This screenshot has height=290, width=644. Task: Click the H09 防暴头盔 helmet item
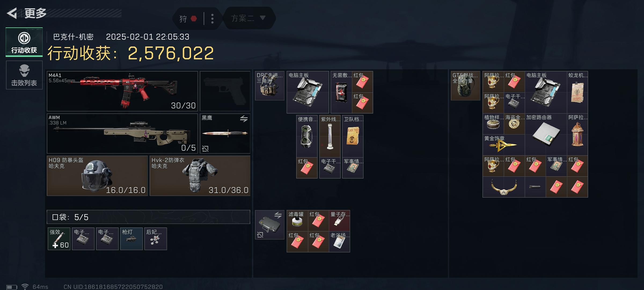click(97, 176)
